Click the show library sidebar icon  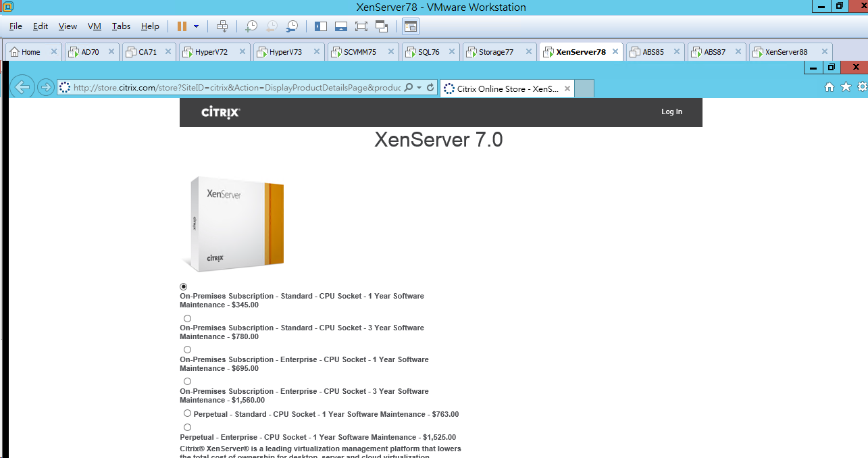point(321,26)
